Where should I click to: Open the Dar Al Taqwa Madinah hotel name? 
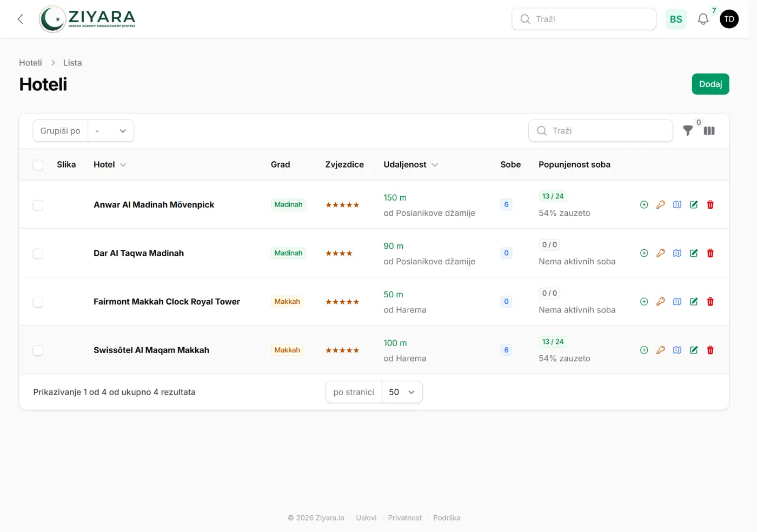click(138, 253)
